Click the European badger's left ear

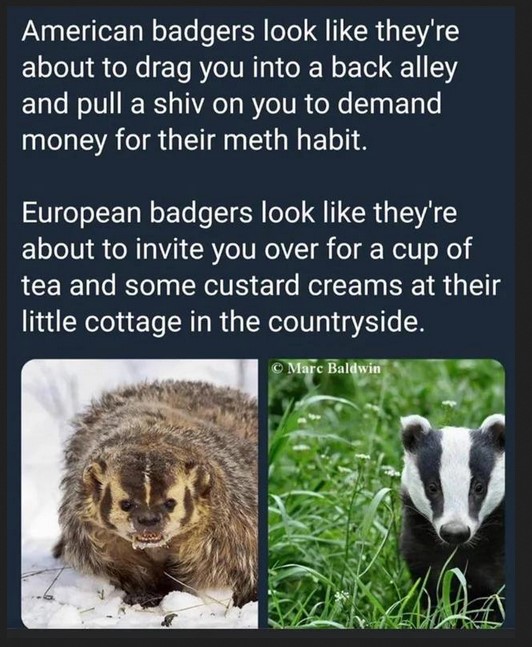tap(415, 431)
